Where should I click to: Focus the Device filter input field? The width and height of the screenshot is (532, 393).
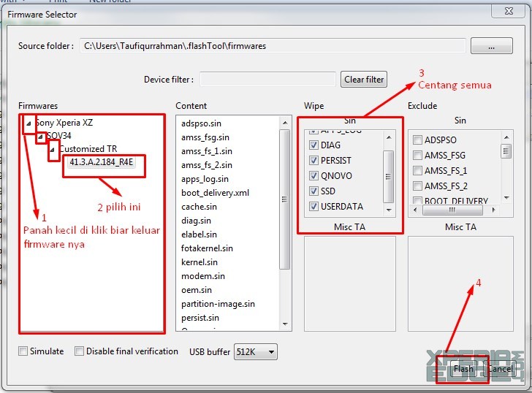[267, 79]
